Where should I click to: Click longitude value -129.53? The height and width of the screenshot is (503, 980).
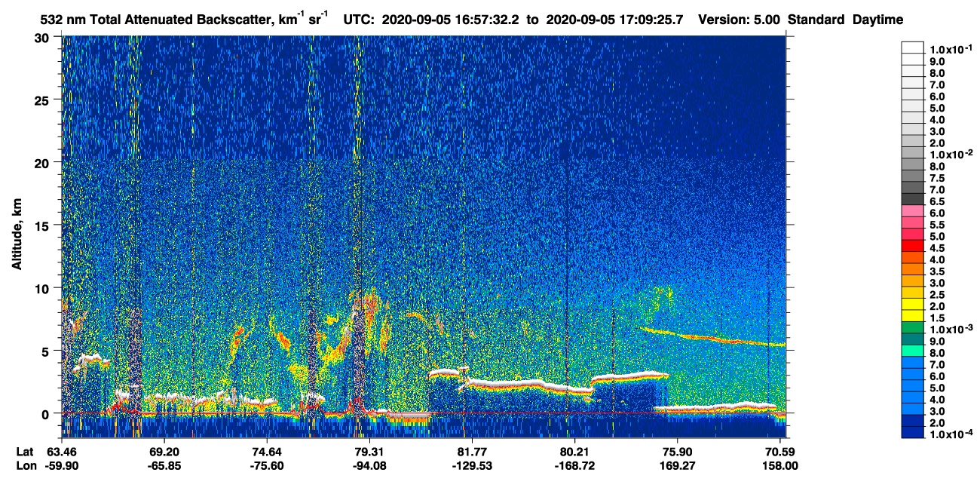pos(472,466)
